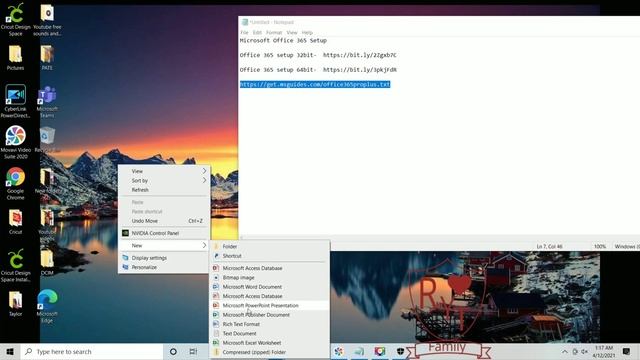The height and width of the screenshot is (360, 640).
Task: Show hidden system tray icons
Action: (x=564, y=351)
